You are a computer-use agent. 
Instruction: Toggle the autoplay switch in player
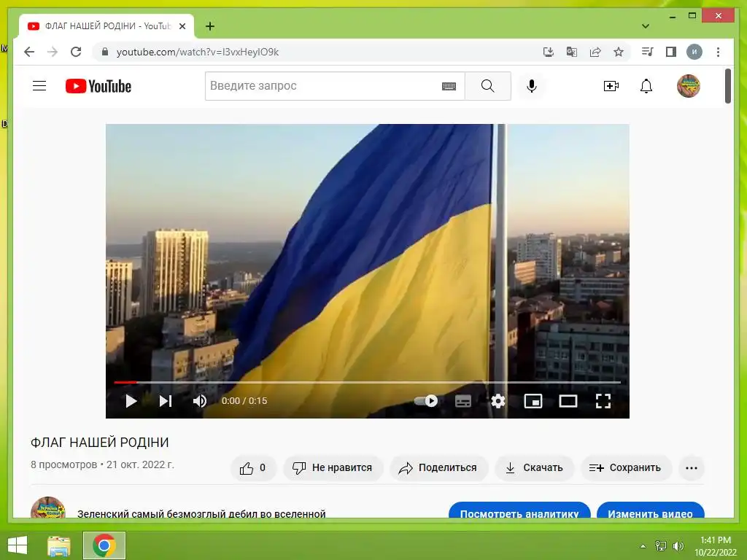click(426, 401)
